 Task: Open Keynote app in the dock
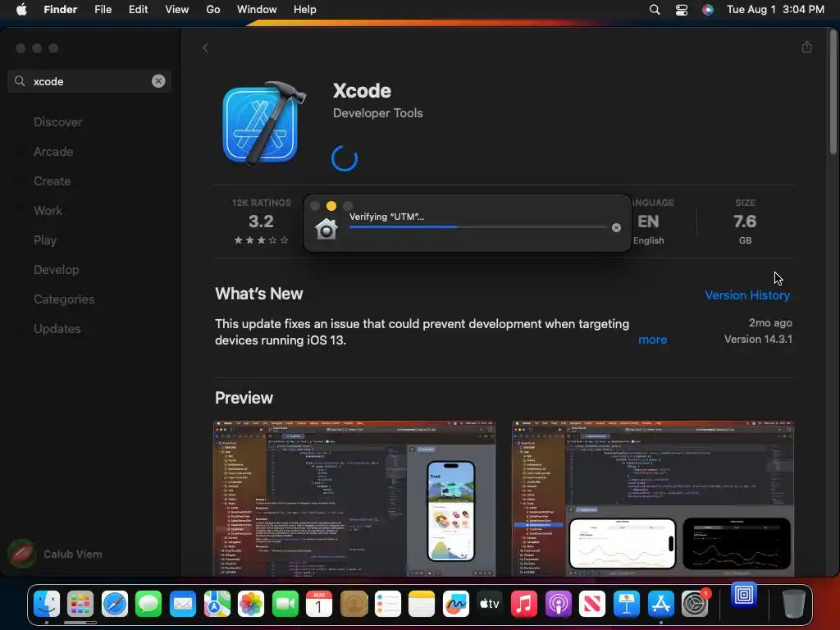[626, 605]
